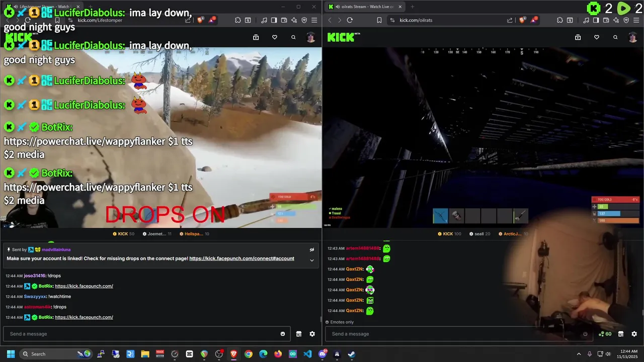Reload the oilrats stream page

(x=350, y=20)
